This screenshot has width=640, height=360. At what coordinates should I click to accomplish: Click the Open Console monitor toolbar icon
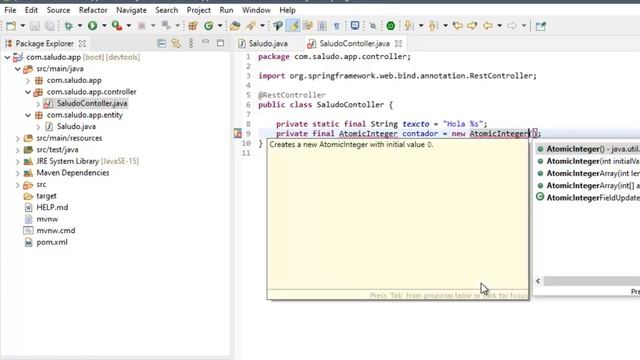(x=355, y=26)
